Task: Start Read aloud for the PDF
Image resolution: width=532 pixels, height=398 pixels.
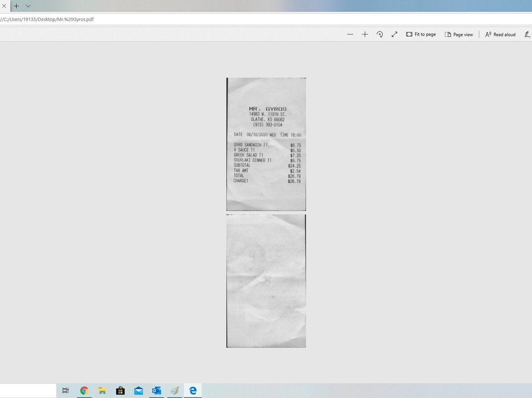Action: coord(500,34)
